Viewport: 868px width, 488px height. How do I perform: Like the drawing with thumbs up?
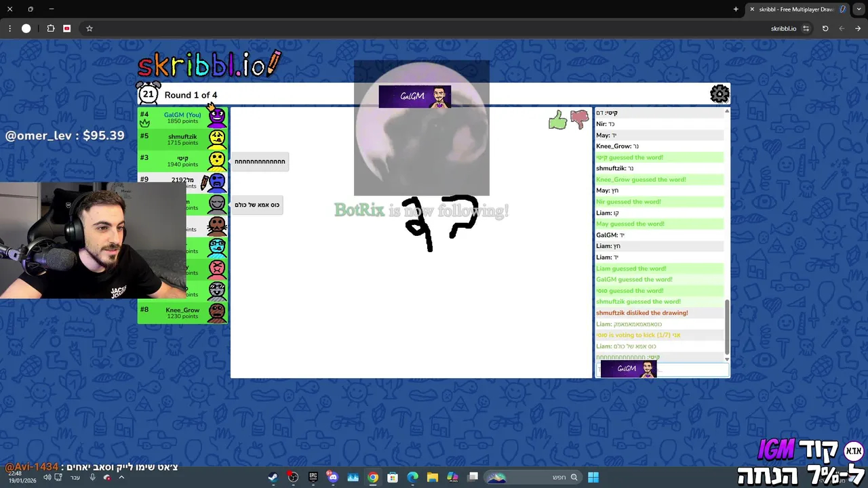[557, 121]
